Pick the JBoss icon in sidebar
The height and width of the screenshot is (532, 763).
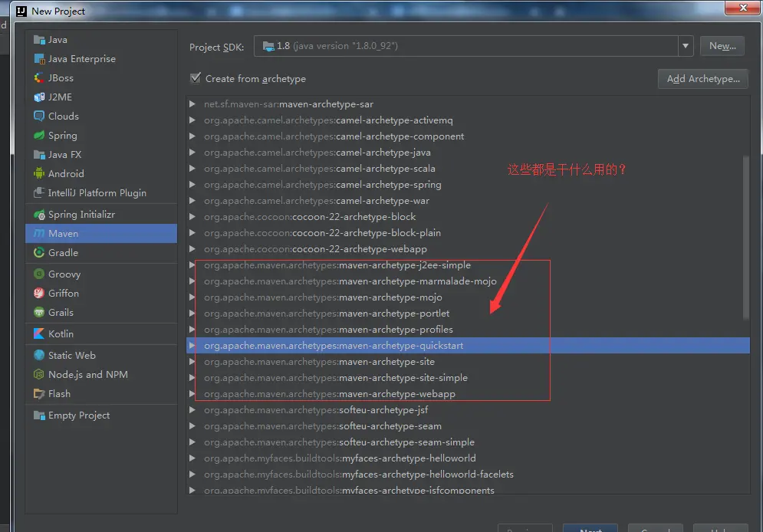tap(39, 77)
